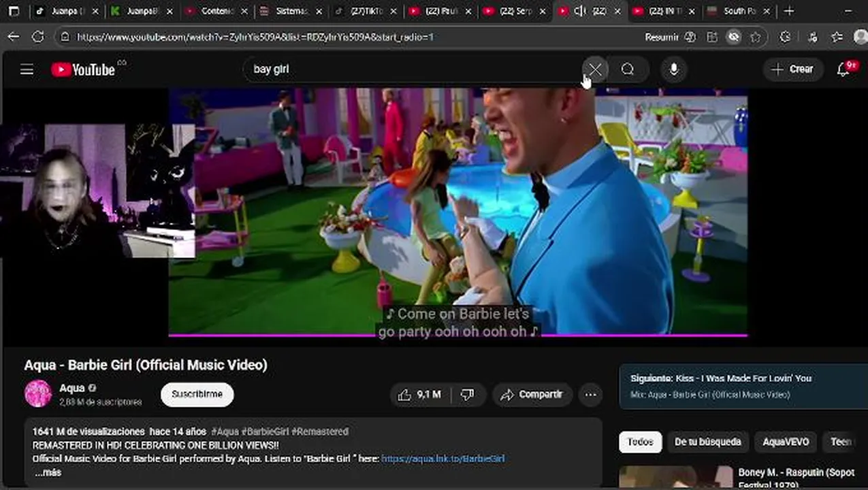The width and height of the screenshot is (868, 490).
Task: Pause the Barbie Girl video player
Action: [x=457, y=211]
